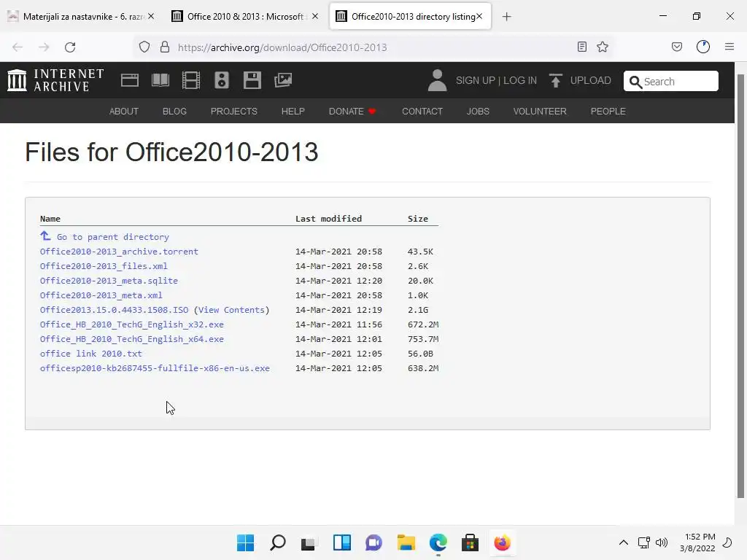Open a new tab with plus button

(x=507, y=17)
